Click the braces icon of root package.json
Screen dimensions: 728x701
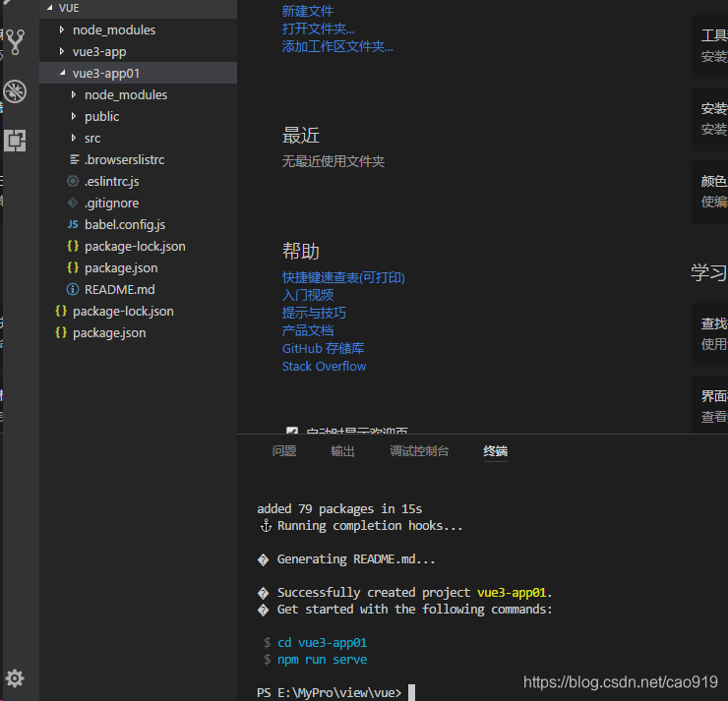tap(61, 332)
